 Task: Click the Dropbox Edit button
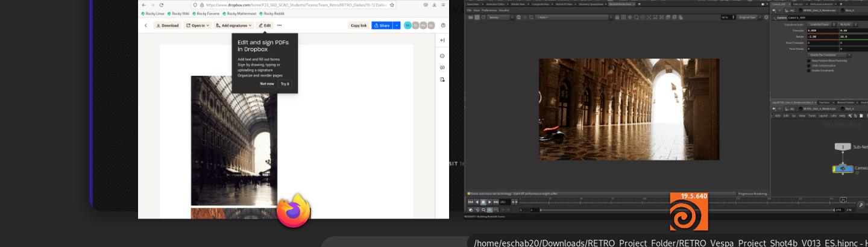click(265, 25)
